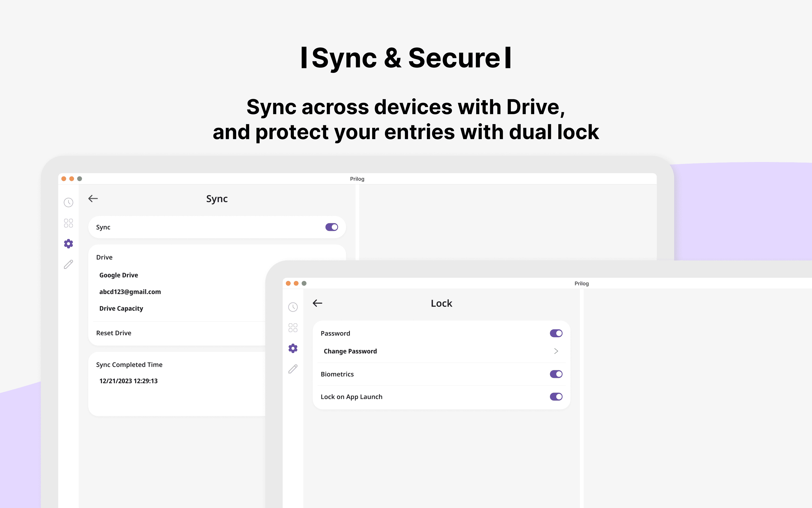
Task: Turn off Lock on App Launch toggle
Action: click(556, 397)
